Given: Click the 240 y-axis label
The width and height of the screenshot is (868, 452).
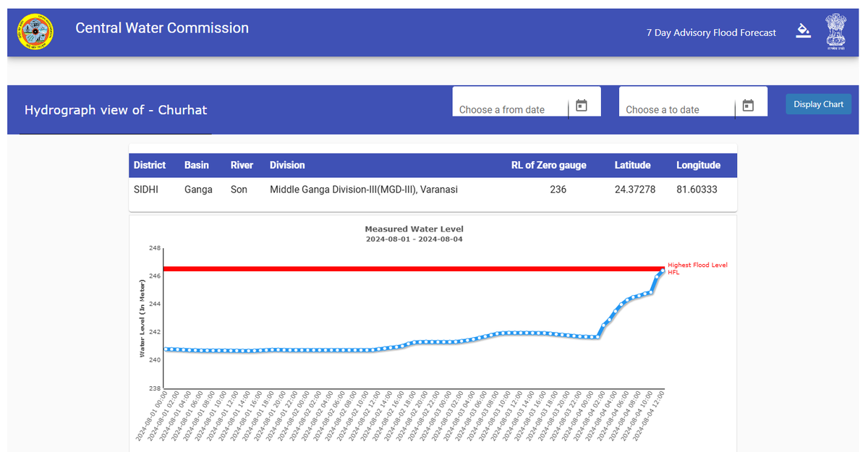Looking at the screenshot, I should pos(154,360).
